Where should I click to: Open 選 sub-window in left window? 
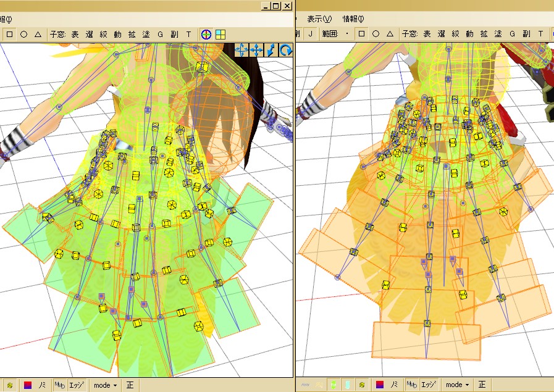point(89,35)
